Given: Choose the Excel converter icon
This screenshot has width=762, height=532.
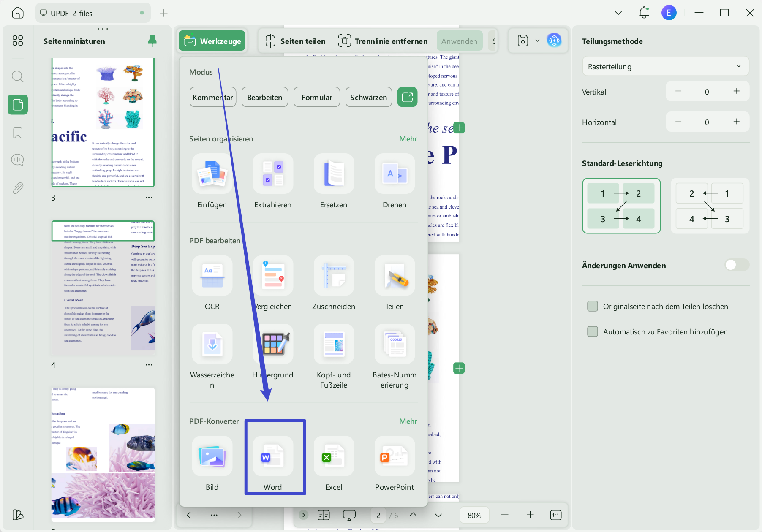Looking at the screenshot, I should click(334, 456).
